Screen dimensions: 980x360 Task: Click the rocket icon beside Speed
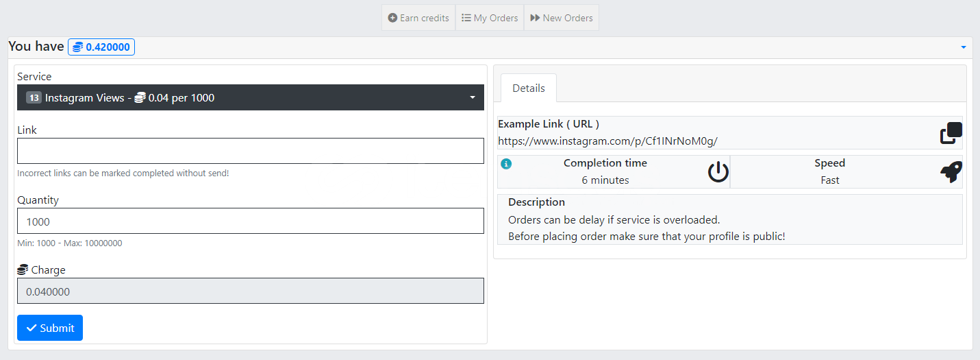tap(951, 171)
